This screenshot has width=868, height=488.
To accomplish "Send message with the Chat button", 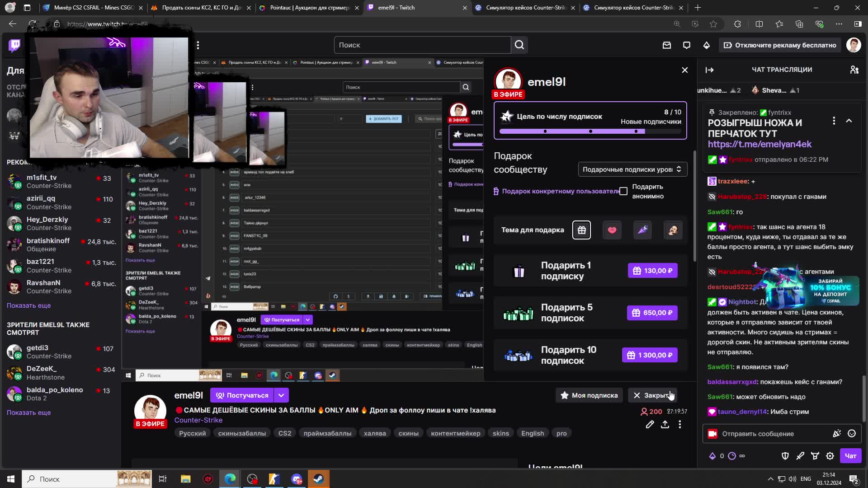I will coord(850,456).
